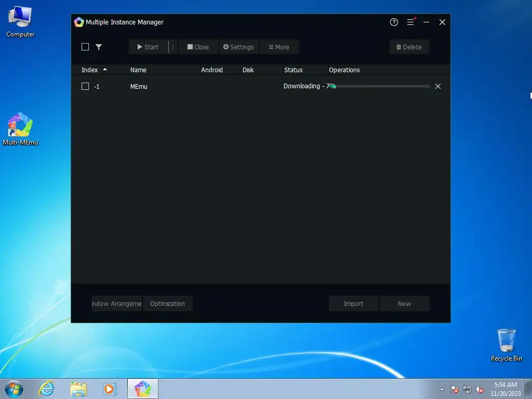532x399 pixels.
Task: Click the Close instance toolbar button
Action: tap(198, 47)
